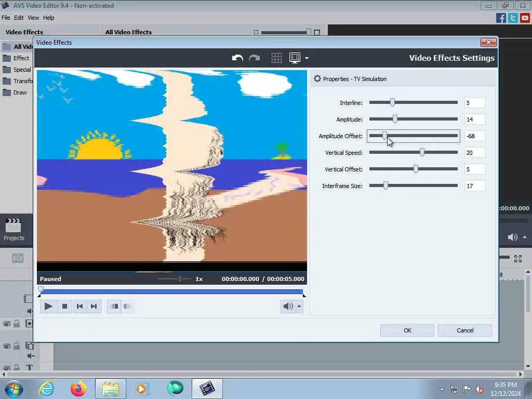The image size is (532, 399).
Task: Click the Vertical Offset value field
Action: (x=475, y=169)
